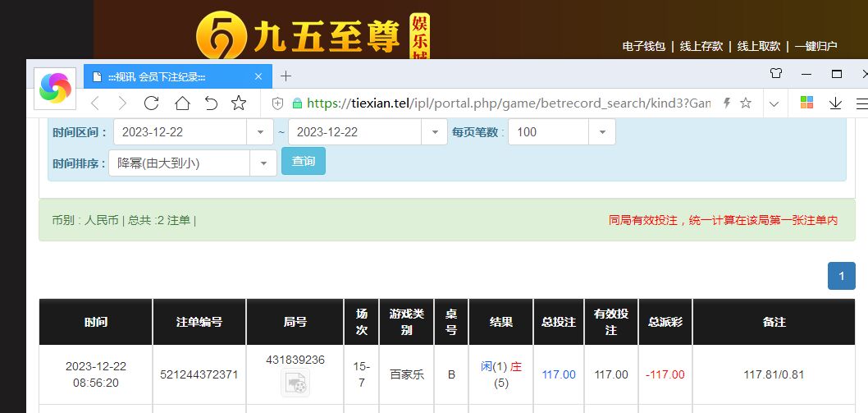This screenshot has height=413, width=868.
Task: Click the skin shirt icon in title bar
Action: 776,73
